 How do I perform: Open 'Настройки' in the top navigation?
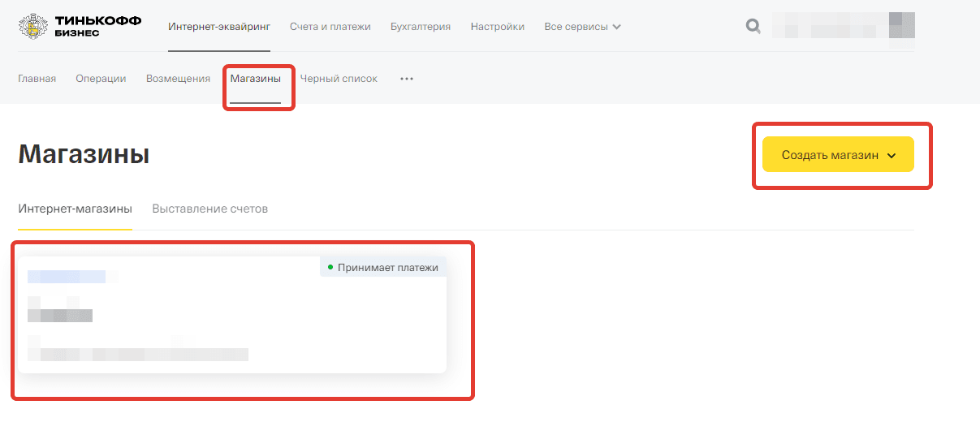coord(497,27)
